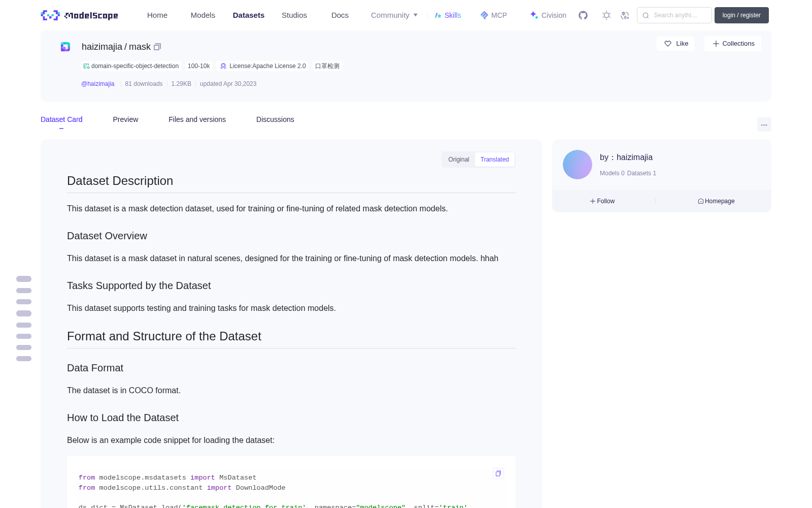812x508 pixels.
Task: Click the dataset avatar icon beside haizimajia/mask
Action: tap(65, 47)
